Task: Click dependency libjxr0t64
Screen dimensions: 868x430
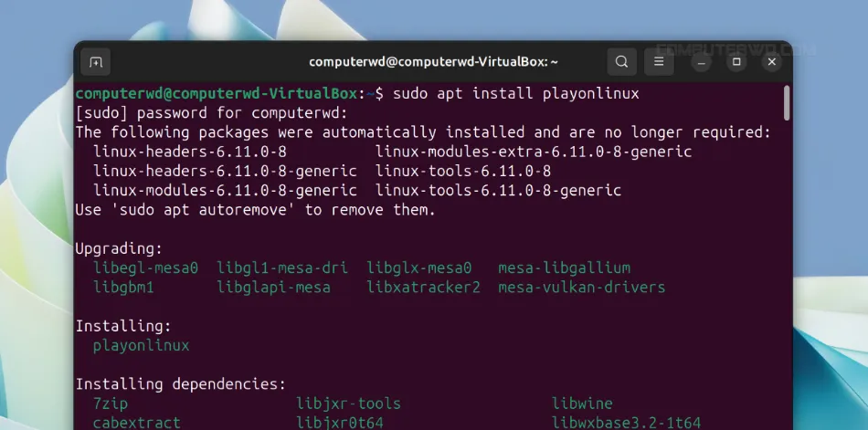Action: click(x=339, y=423)
